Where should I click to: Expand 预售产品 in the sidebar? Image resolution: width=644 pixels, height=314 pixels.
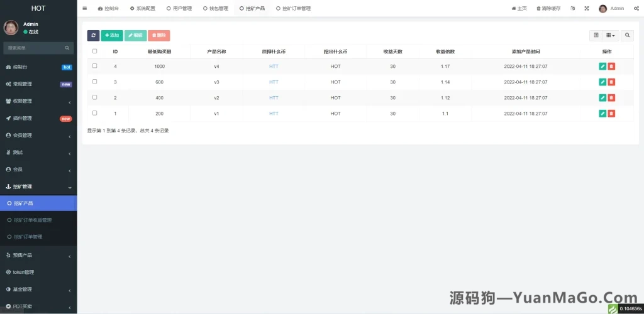[x=38, y=255]
